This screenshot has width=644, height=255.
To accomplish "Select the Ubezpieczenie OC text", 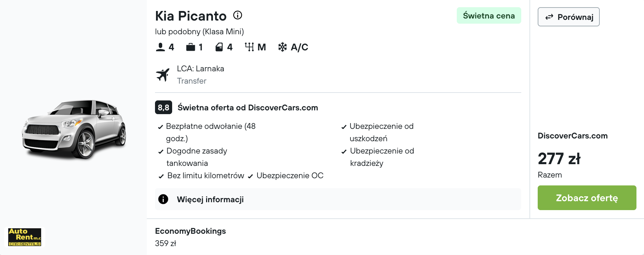I will [290, 175].
